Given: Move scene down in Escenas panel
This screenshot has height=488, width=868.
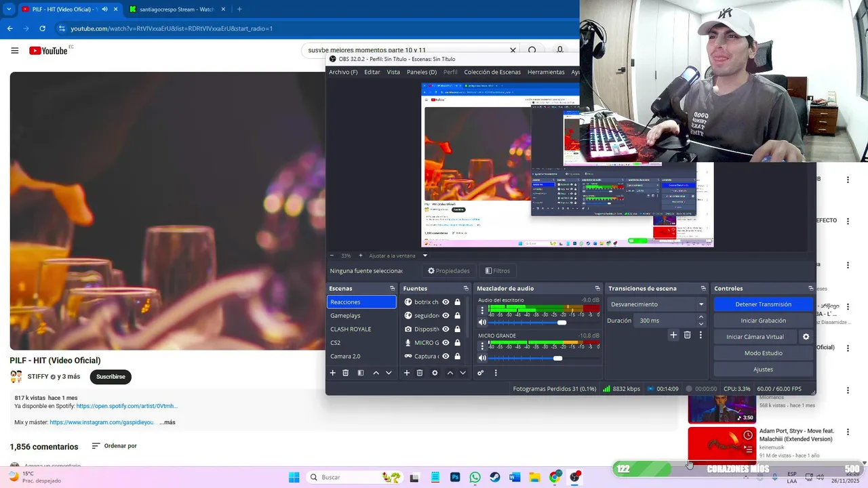Looking at the screenshot, I should click(x=389, y=373).
